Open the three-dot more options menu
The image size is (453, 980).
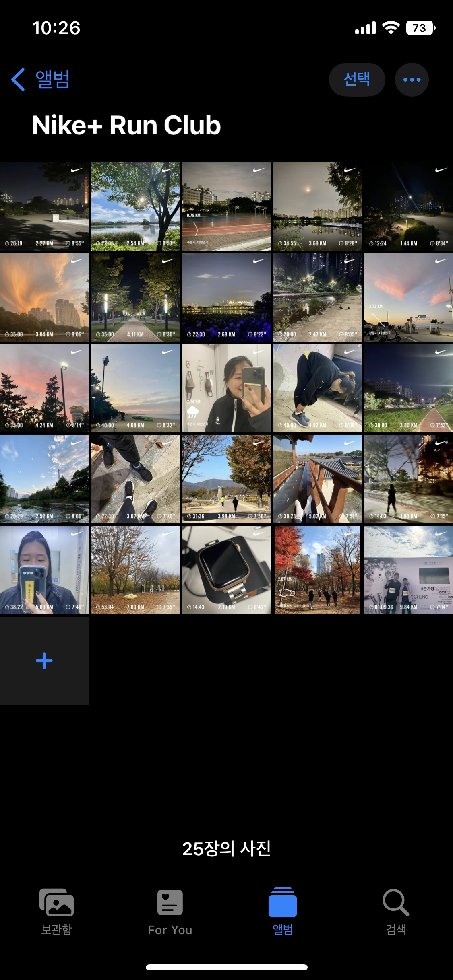(x=412, y=79)
